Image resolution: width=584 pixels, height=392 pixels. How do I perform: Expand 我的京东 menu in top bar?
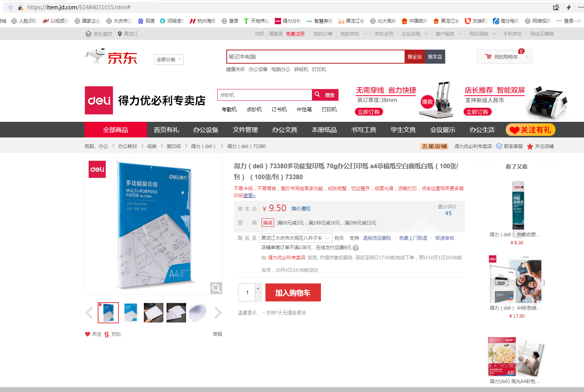pyautogui.click(x=354, y=34)
